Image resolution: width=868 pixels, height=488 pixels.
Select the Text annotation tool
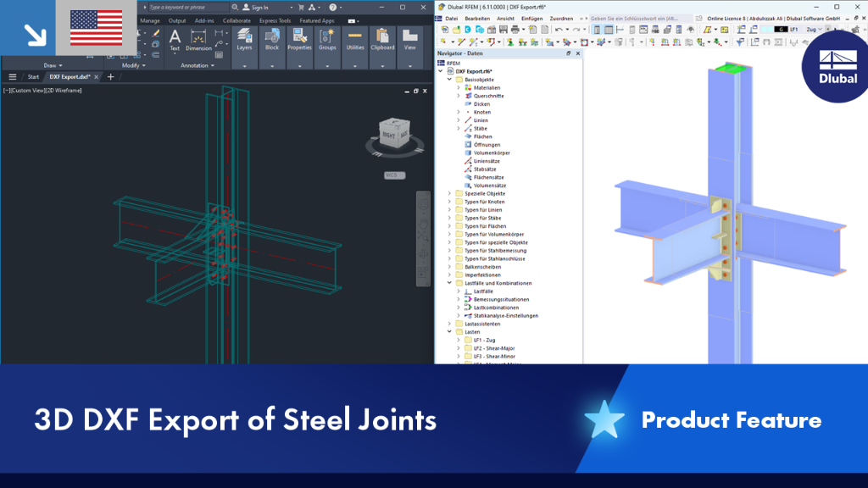pyautogui.click(x=175, y=41)
